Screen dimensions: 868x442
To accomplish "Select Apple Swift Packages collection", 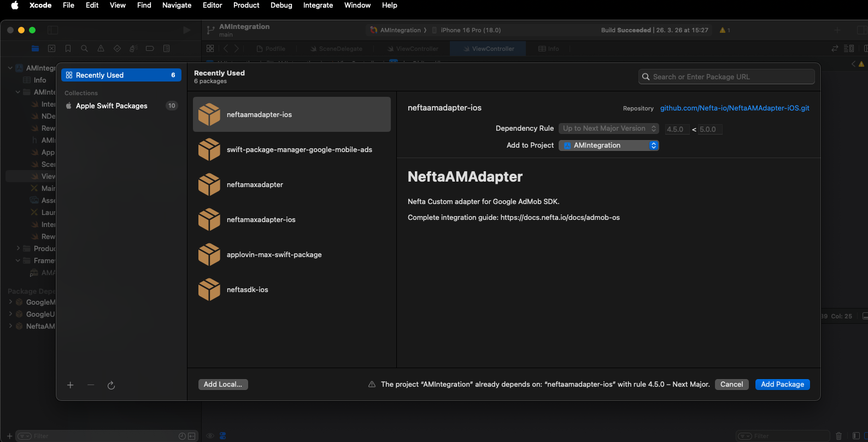I will pos(112,106).
